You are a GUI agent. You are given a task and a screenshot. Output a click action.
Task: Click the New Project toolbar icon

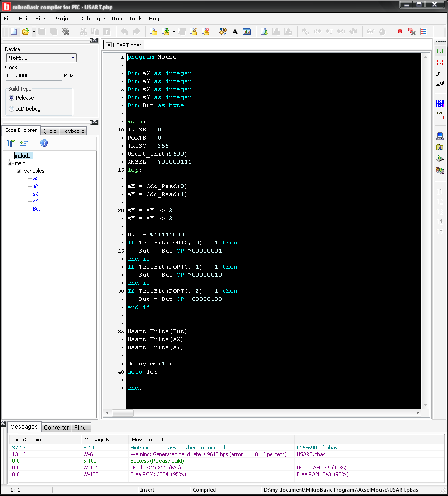(153, 31)
